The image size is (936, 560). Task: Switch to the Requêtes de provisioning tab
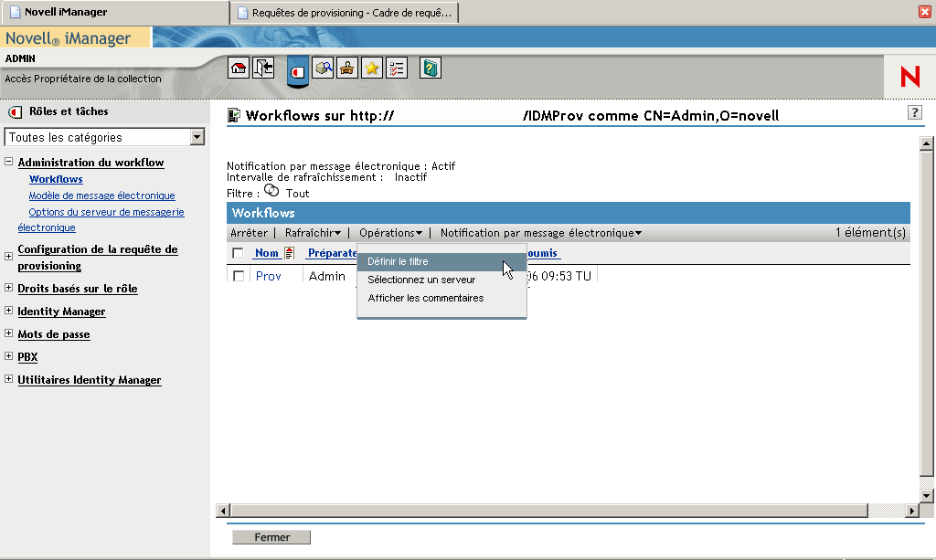345,13
